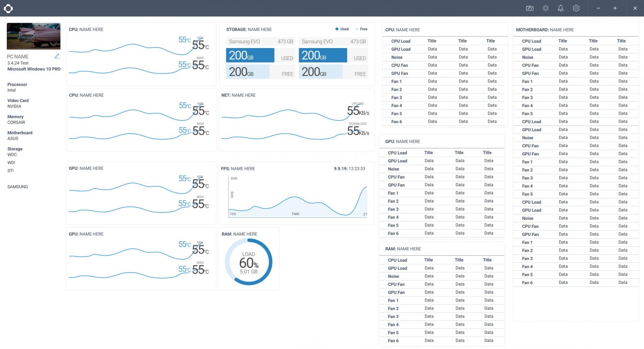This screenshot has height=349, width=644.
Task: Click the minus icon in title bar
Action: [598, 8]
